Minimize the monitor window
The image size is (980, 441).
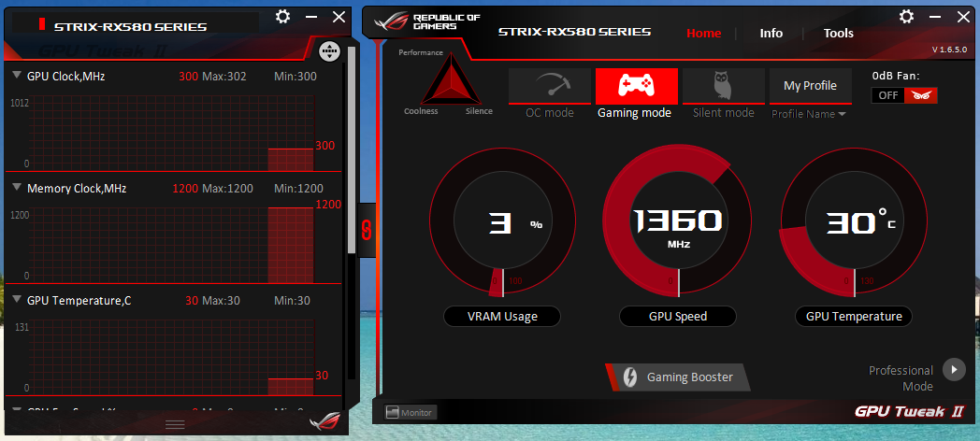311,18
